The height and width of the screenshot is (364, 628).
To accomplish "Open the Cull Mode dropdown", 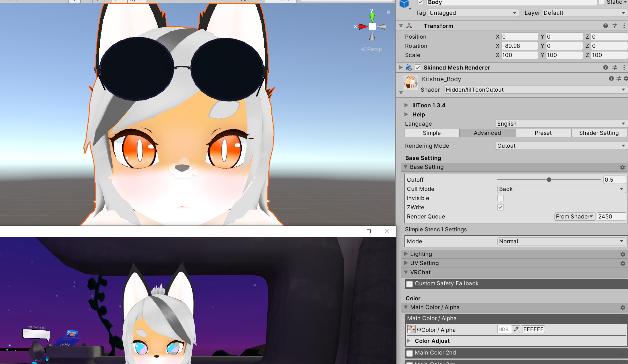I will tap(561, 189).
